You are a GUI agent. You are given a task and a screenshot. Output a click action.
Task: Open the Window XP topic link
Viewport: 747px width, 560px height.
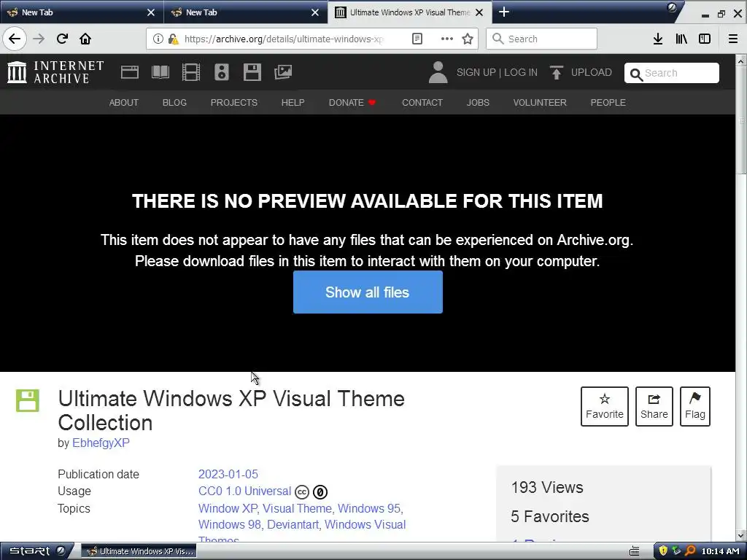pyautogui.click(x=228, y=508)
